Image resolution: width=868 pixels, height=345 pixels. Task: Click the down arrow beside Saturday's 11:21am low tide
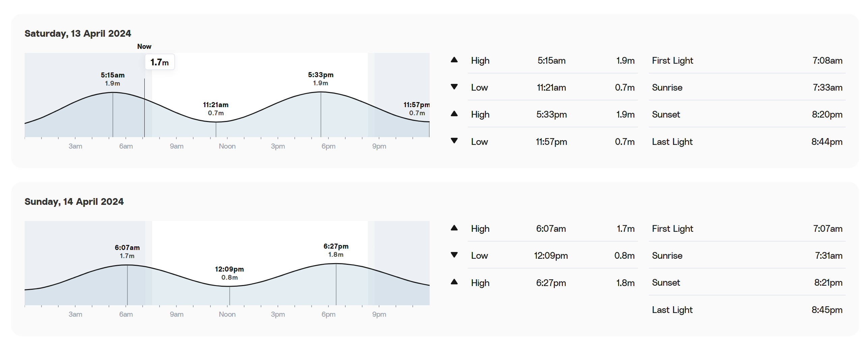click(x=454, y=87)
